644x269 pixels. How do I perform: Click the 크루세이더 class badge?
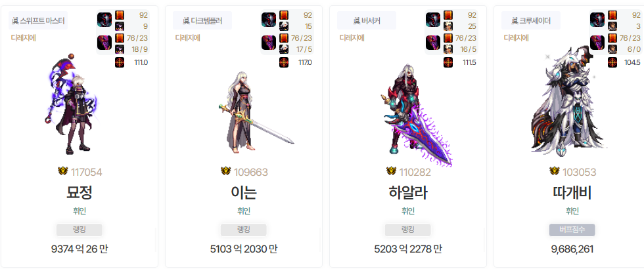pyautogui.click(x=531, y=20)
